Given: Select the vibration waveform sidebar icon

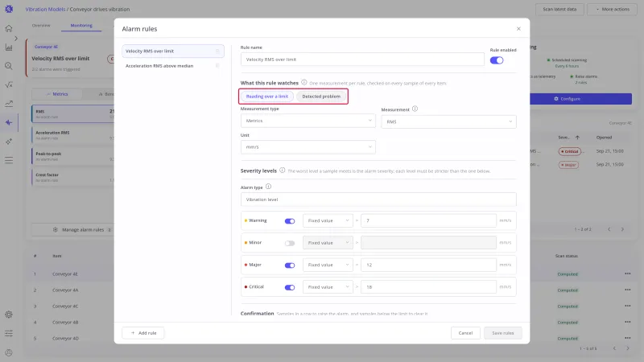Looking at the screenshot, I should tap(9, 122).
